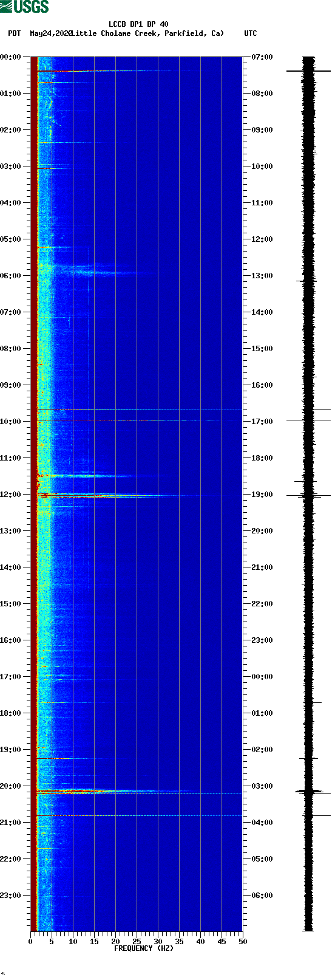
Task: Click the '15:00' PDT time label
Action: [11, 604]
